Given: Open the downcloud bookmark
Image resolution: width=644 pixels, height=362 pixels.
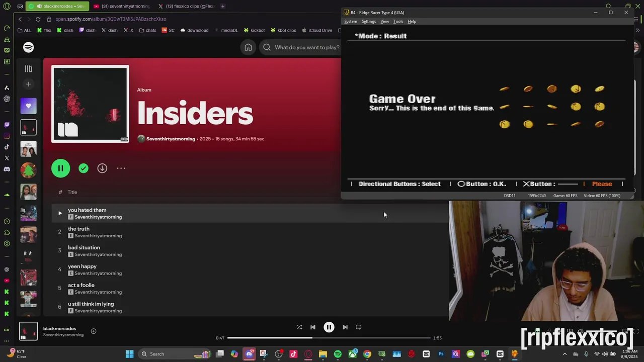Looking at the screenshot, I should pyautogui.click(x=194, y=30).
